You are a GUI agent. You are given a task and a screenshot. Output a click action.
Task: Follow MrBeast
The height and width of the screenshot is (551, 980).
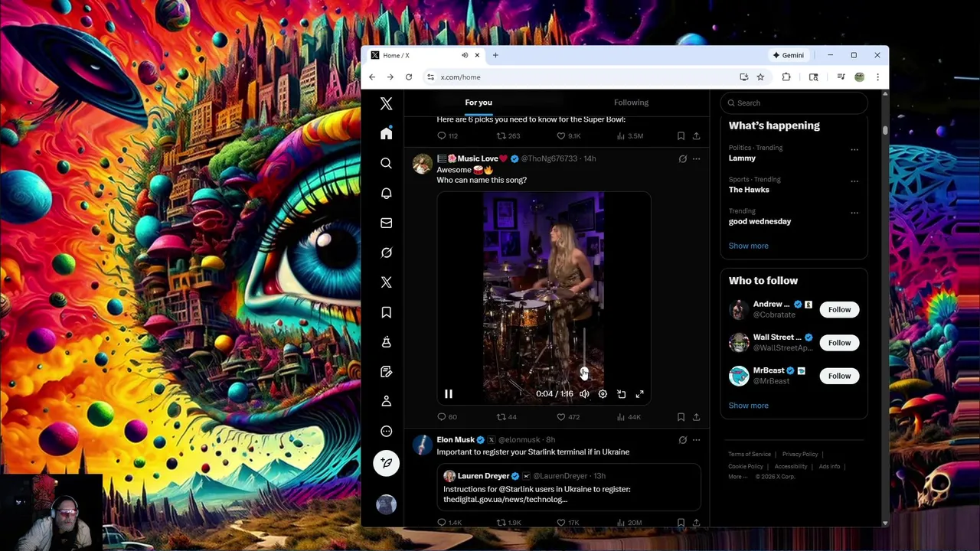pos(839,376)
